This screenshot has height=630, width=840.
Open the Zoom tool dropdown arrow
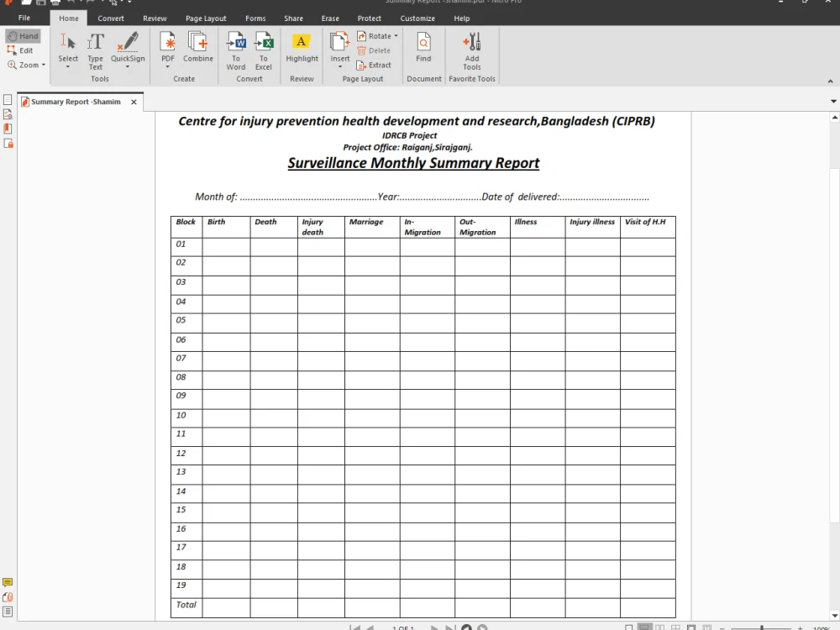point(44,65)
